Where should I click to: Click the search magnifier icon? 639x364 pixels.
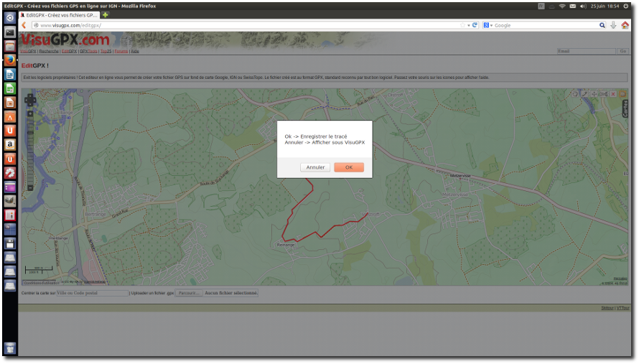pos(602,25)
